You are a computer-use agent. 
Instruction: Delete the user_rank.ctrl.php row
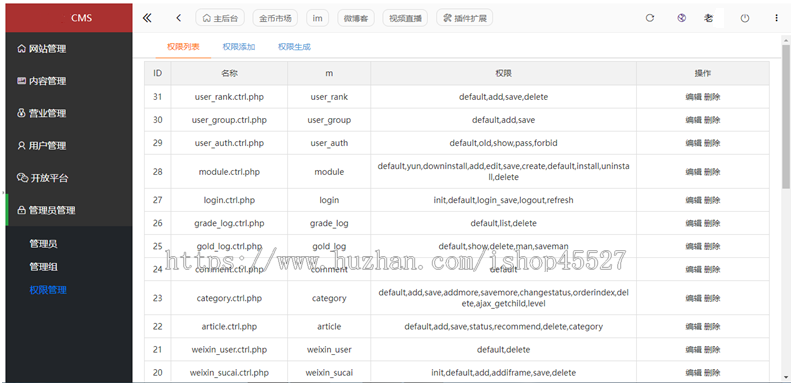click(x=712, y=97)
